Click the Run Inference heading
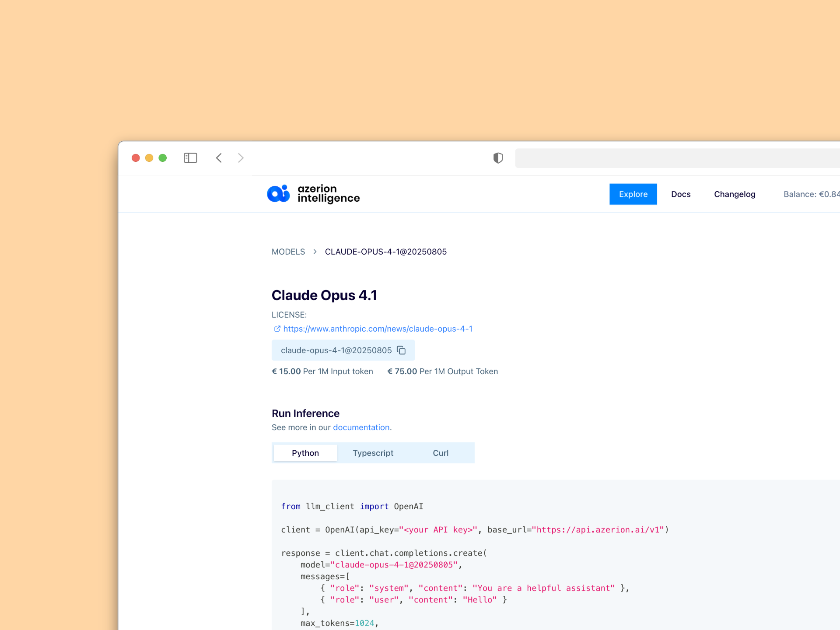 coord(305,413)
